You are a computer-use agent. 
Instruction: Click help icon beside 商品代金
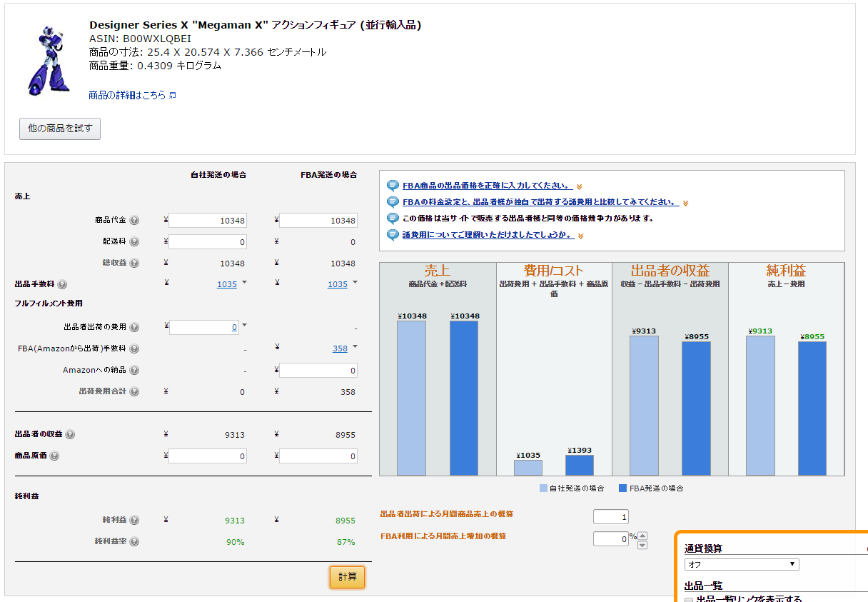pyautogui.click(x=134, y=221)
